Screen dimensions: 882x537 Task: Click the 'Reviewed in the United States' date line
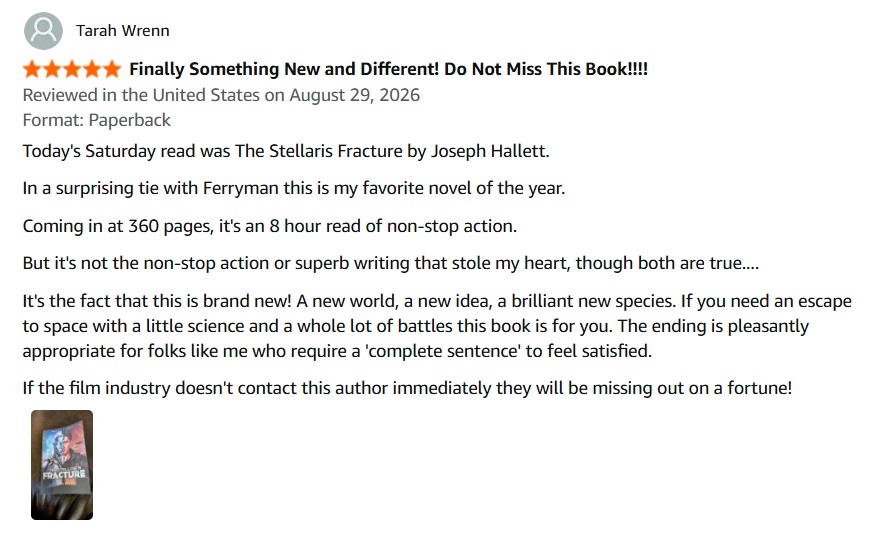pos(221,95)
